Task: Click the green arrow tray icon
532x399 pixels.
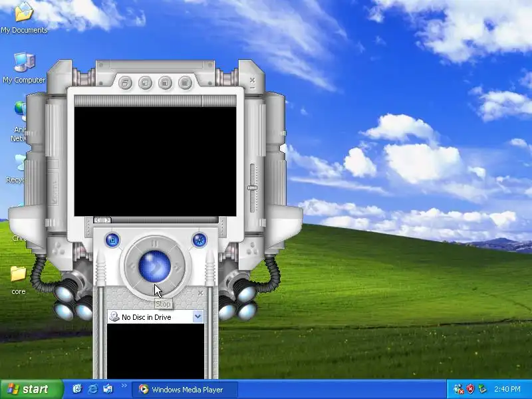Action: [481, 389]
